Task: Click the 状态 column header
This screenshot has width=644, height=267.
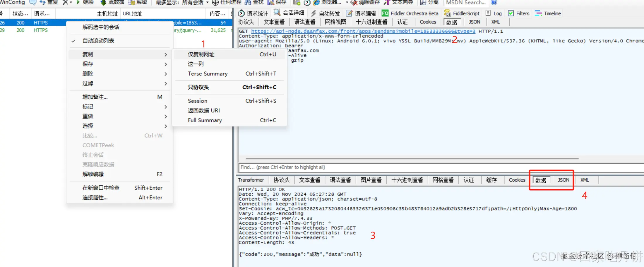Action: [20, 13]
